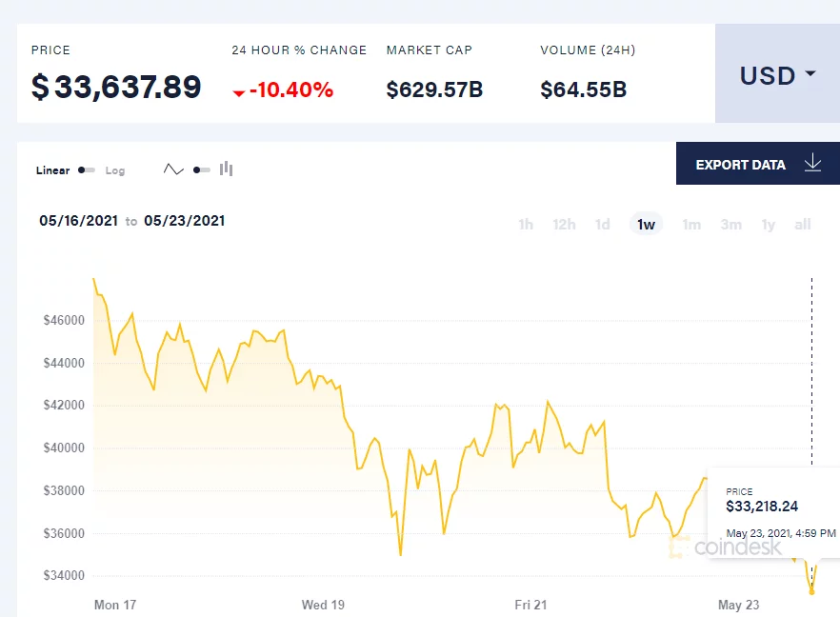
Task: Click the yellow data point marker on chart
Action: (811, 591)
